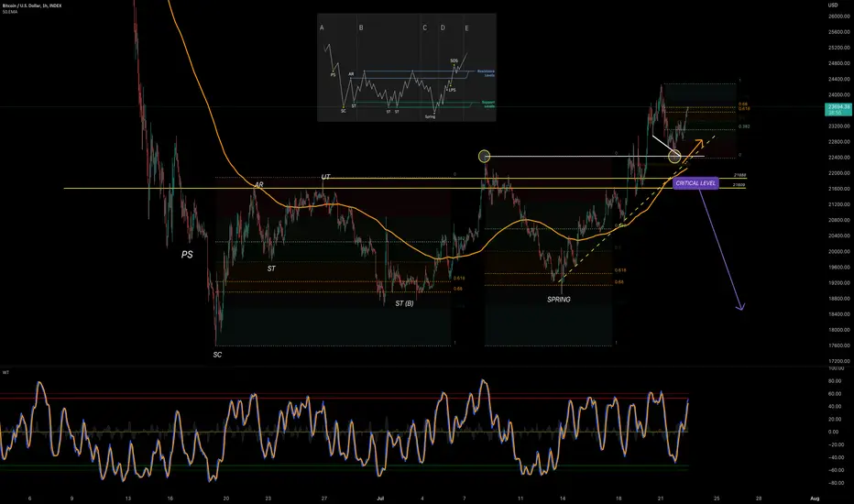Click 24400.00 on the price axis
The height and width of the screenshot is (504, 854).
pyautogui.click(x=839, y=79)
